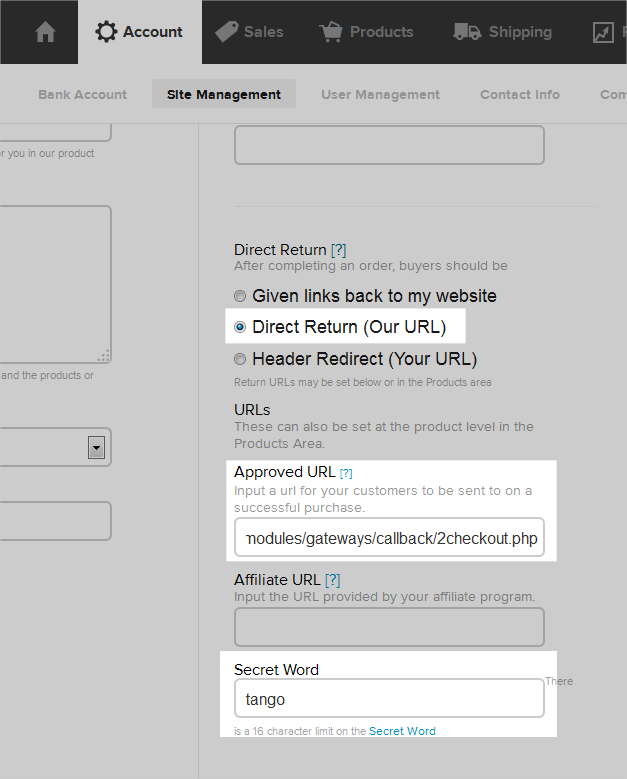Open the Shipping tab
Image resolution: width=627 pixels, height=779 pixels.
point(503,32)
